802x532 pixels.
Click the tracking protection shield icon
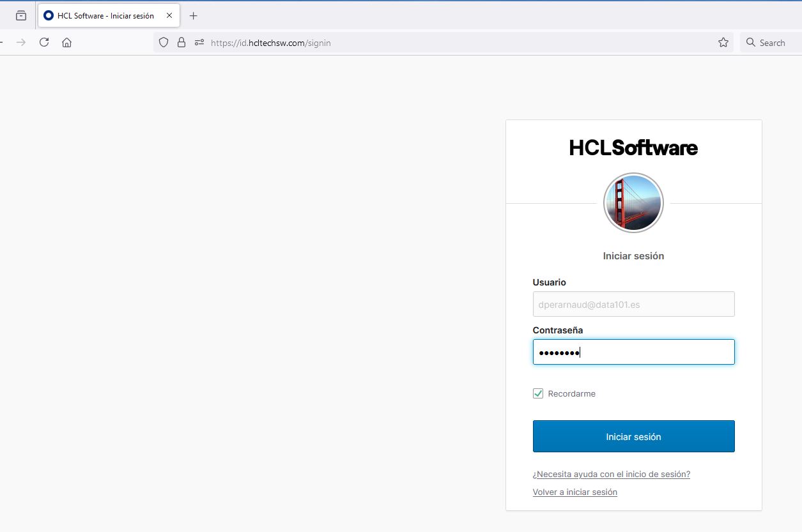click(x=164, y=42)
